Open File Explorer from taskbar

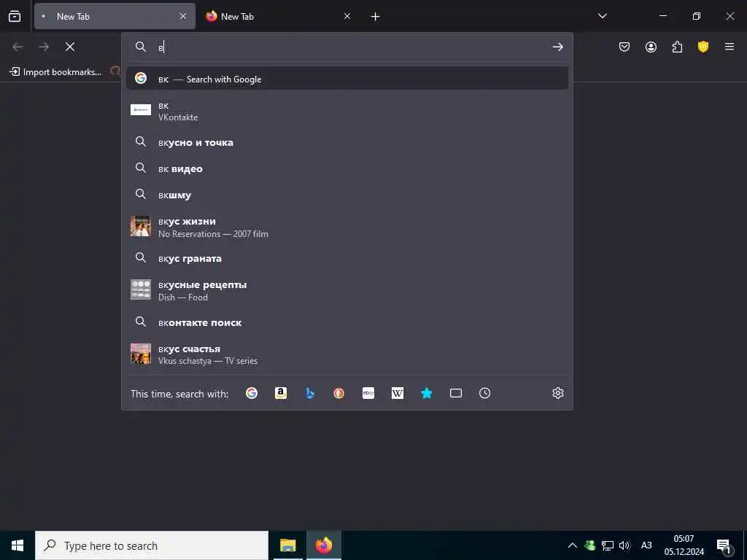(x=287, y=545)
